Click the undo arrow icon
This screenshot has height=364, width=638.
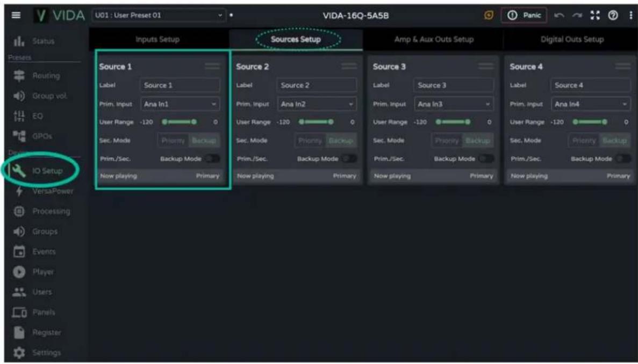[x=559, y=16]
